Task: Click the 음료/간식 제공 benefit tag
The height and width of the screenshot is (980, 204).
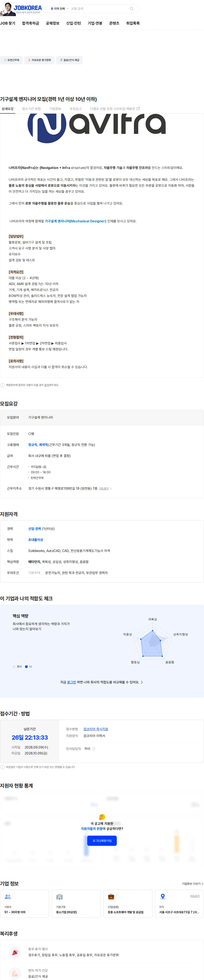Action: 69,60
